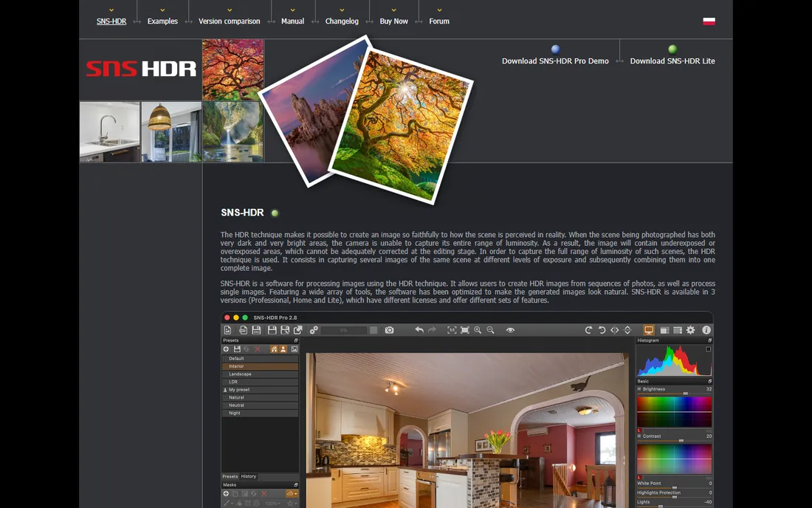Delete the preset with the red X in Presets
The height and width of the screenshot is (508, 812).
[x=258, y=349]
